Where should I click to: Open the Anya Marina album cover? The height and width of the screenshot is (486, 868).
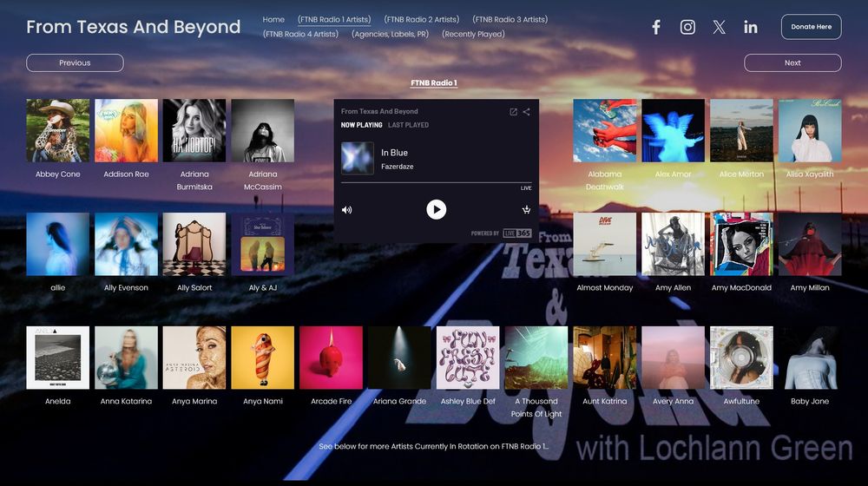coord(194,358)
